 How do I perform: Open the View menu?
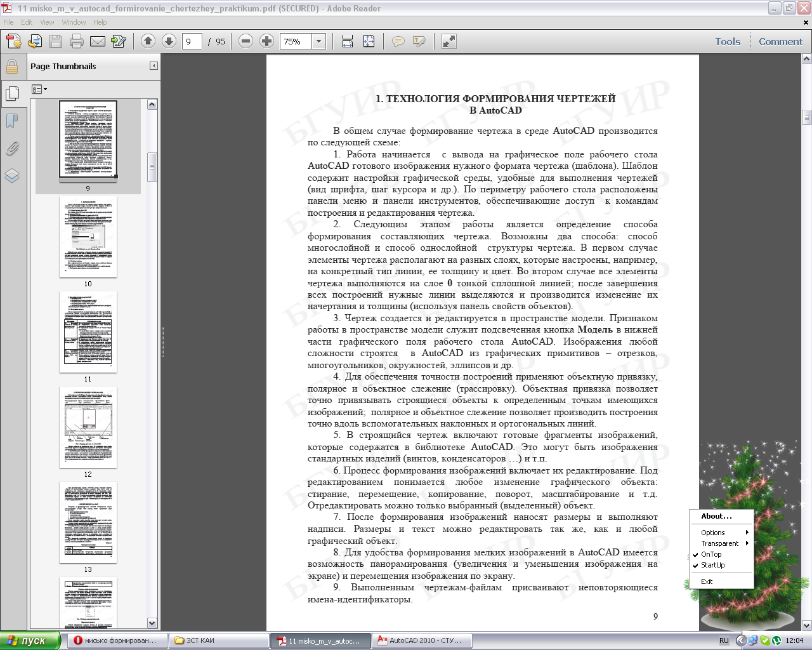pos(47,22)
